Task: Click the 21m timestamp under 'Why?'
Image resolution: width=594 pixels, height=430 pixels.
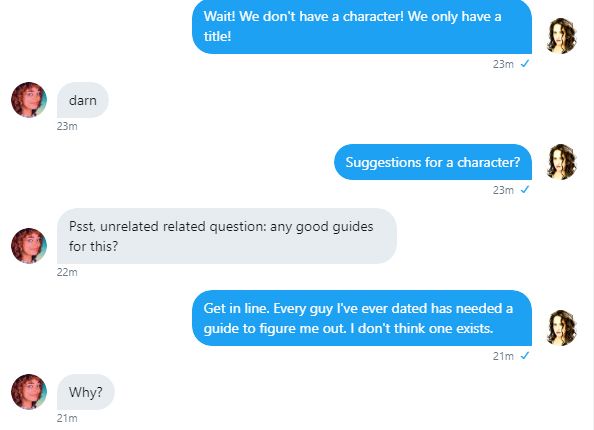Action: point(67,418)
